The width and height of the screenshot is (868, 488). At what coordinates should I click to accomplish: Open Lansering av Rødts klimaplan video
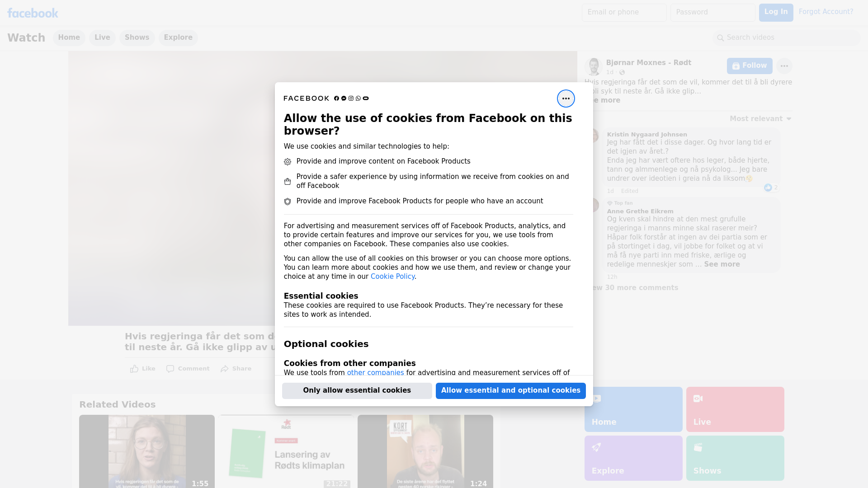(x=286, y=451)
